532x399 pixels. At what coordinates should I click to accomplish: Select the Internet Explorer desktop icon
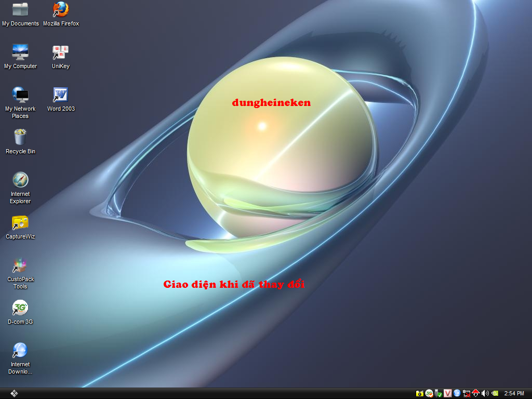point(20,188)
